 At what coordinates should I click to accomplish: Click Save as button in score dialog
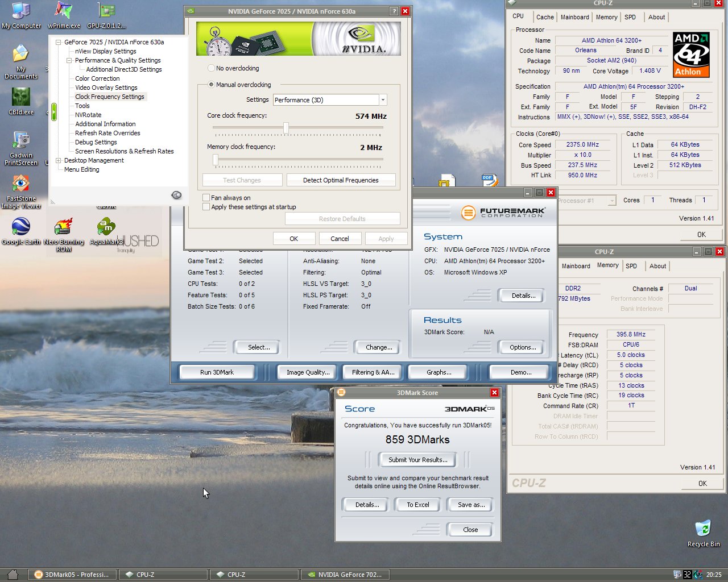[471, 505]
